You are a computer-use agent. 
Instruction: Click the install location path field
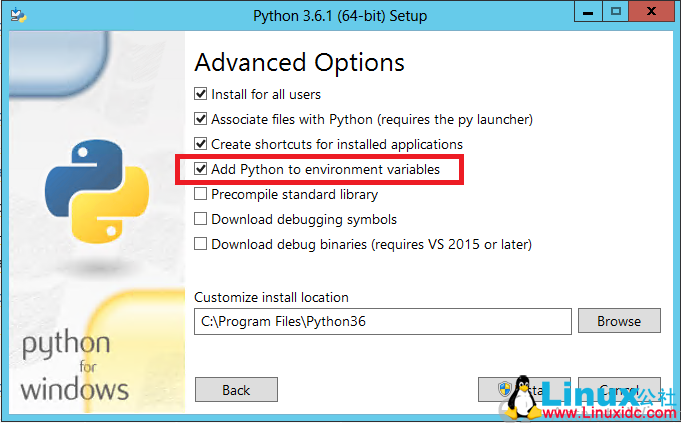coord(382,321)
